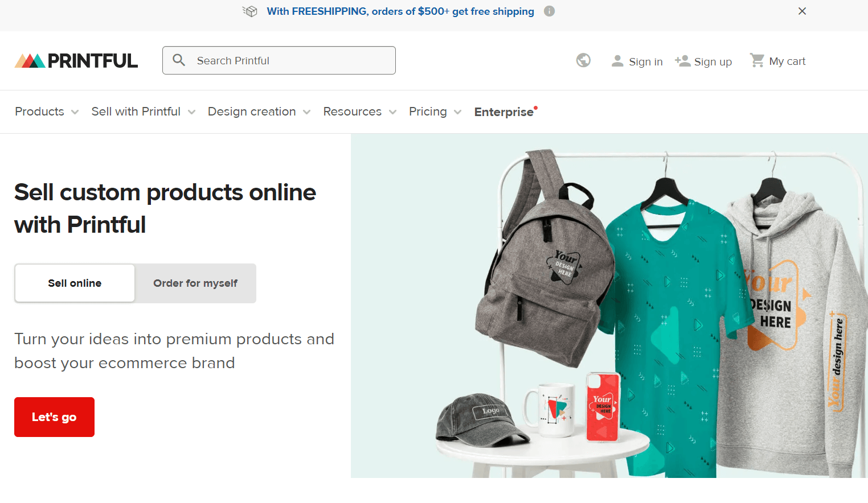868x503 pixels.
Task: Go to the Enterprise page
Action: [x=504, y=112]
